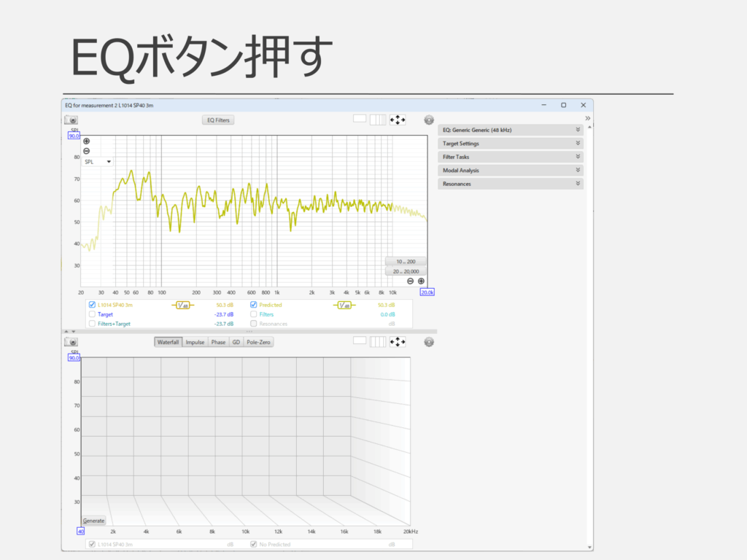
Task: Open the waterfall graph's gear settings
Action: click(x=429, y=341)
